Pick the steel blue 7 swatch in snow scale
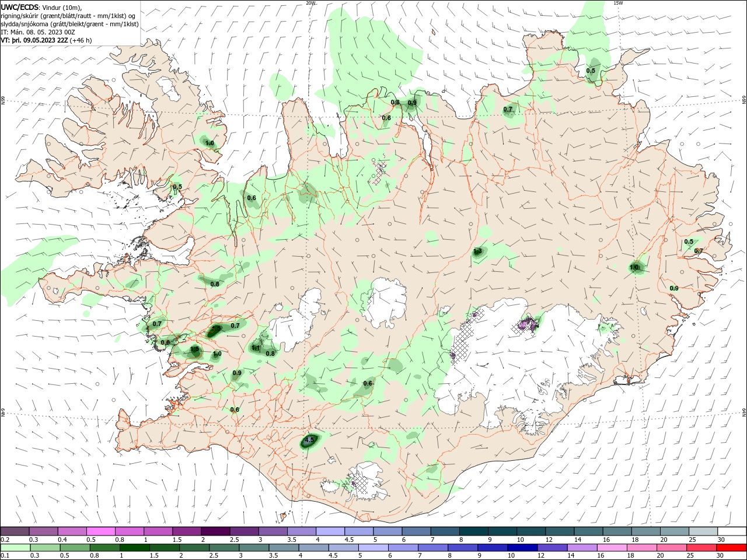747x560 pixels. (445, 531)
